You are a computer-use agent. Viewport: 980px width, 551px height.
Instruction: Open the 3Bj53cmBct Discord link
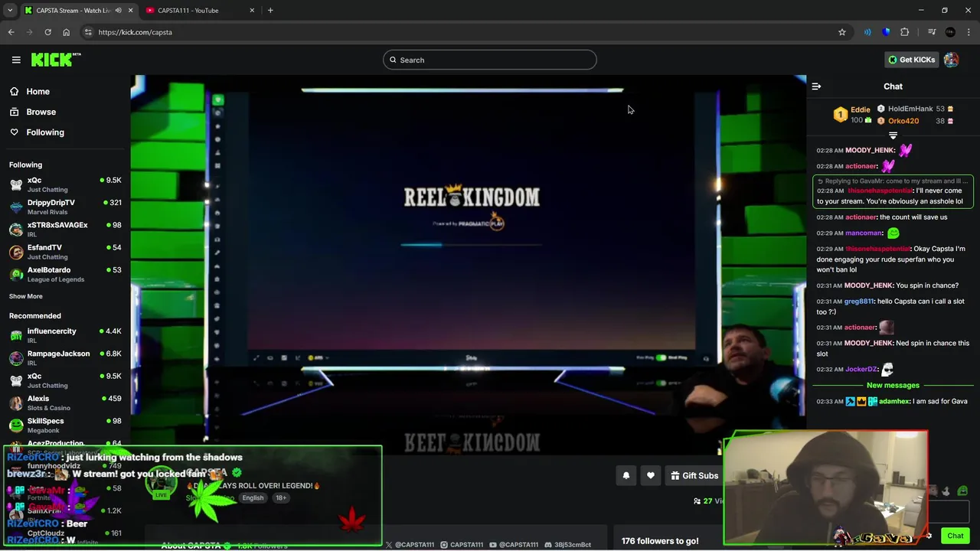567,545
